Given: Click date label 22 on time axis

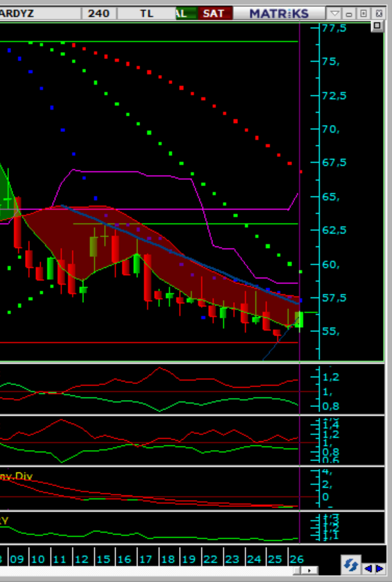Looking at the screenshot, I should [210, 559].
